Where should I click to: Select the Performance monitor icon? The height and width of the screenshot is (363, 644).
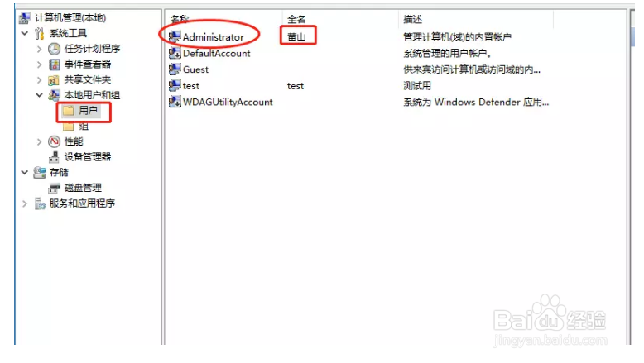54,142
